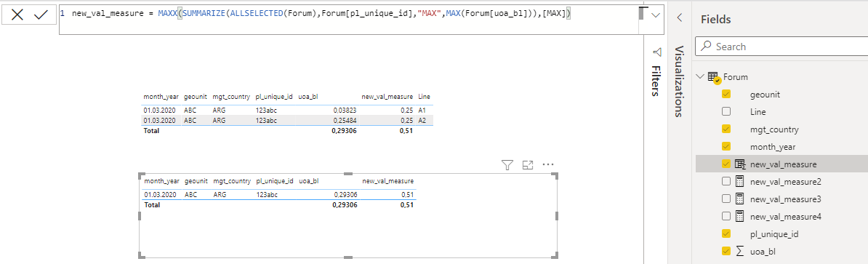Click cell 0,03823 in upper table
The height and width of the screenshot is (264, 868).
(345, 110)
